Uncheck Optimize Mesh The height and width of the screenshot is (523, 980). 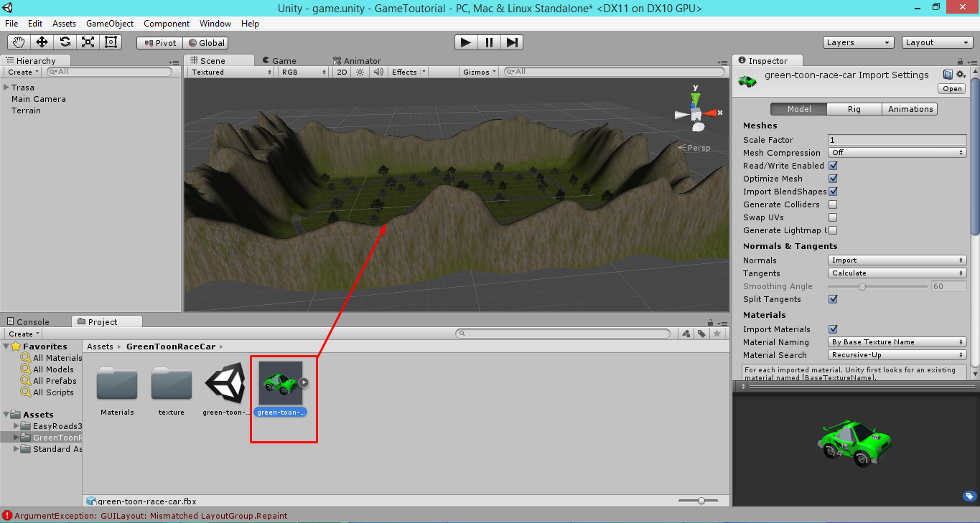pyautogui.click(x=833, y=179)
